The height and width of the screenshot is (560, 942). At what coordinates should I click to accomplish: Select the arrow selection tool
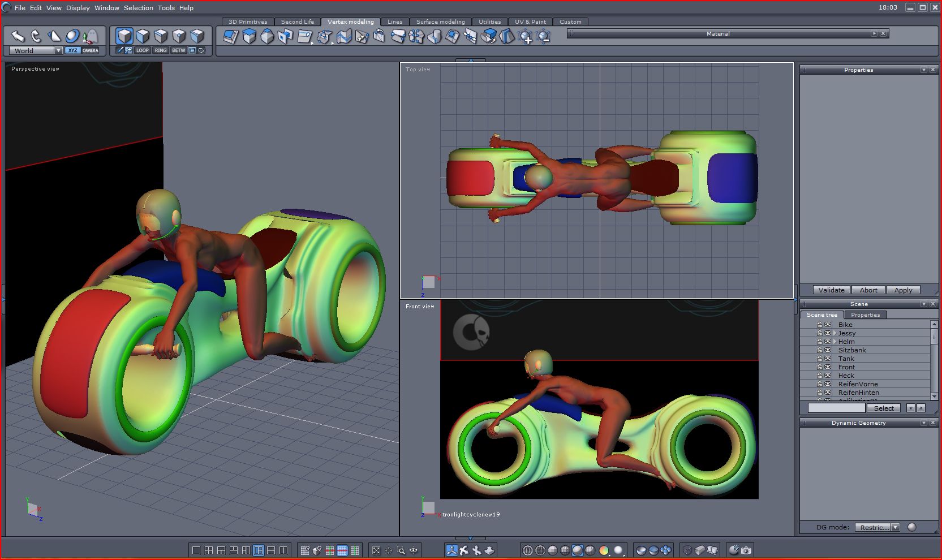[x=18, y=36]
